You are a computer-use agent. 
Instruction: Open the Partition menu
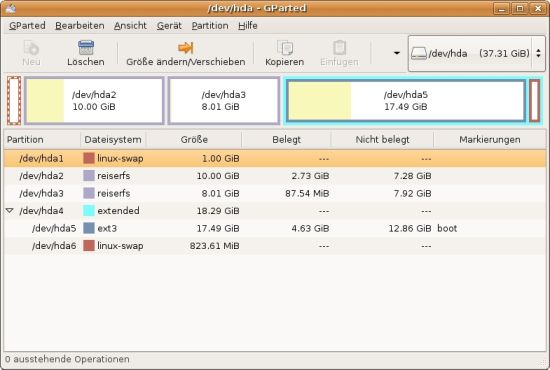[210, 26]
